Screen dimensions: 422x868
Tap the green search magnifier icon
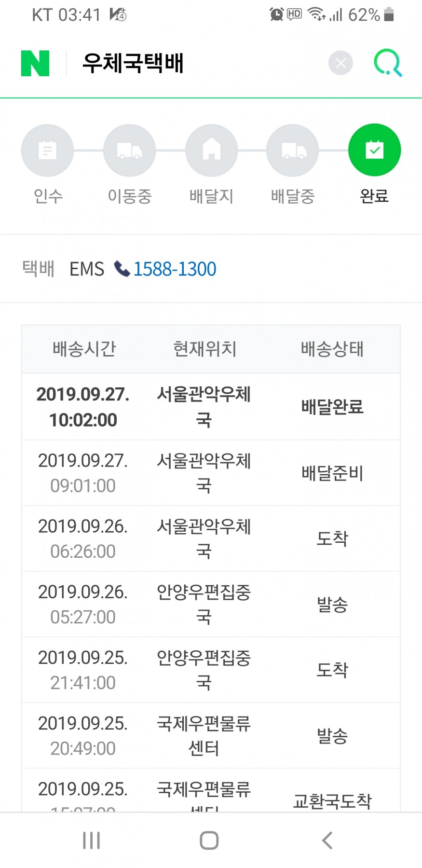pyautogui.click(x=387, y=63)
